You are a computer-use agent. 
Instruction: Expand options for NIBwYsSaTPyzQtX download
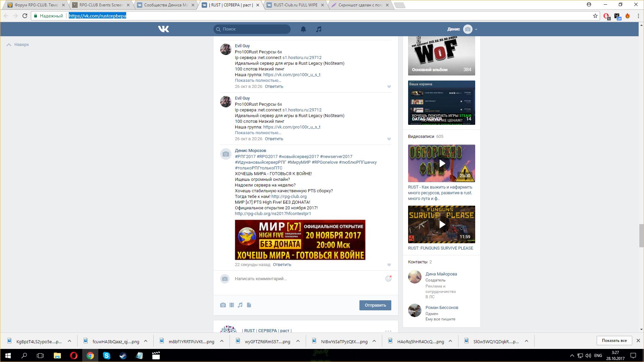[x=374, y=341]
